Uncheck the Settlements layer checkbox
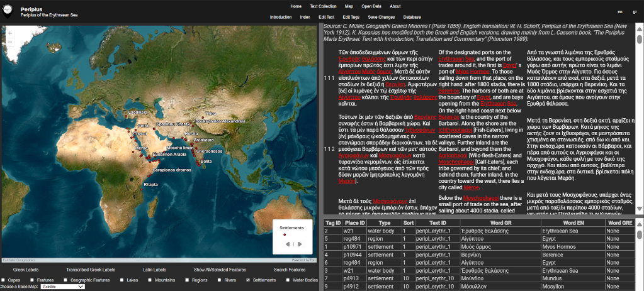Viewport: 644px width, 291px height. [x=247, y=280]
